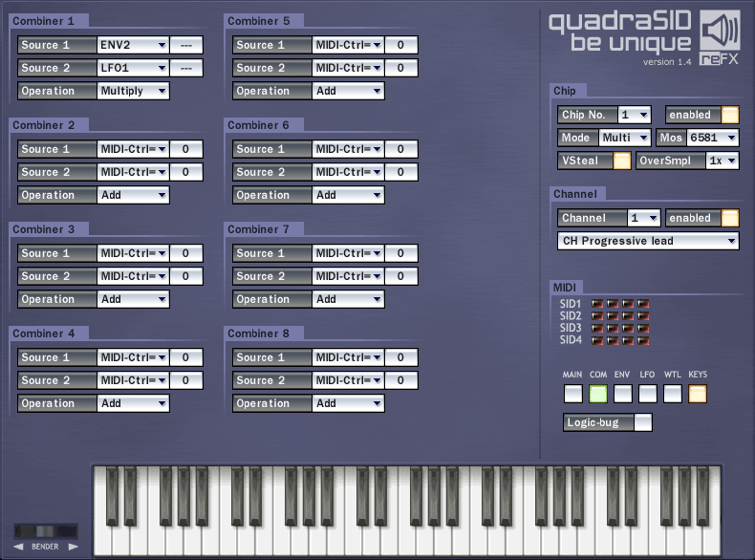This screenshot has width=755, height=560.
Task: Toggle the Logic-bug switch
Action: point(643,422)
